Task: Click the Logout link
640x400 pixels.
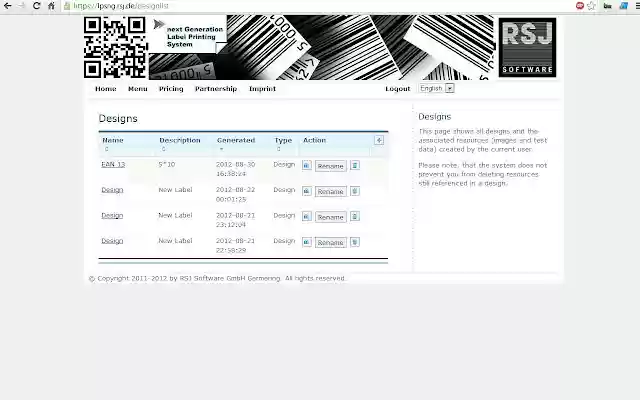Action: tap(398, 89)
